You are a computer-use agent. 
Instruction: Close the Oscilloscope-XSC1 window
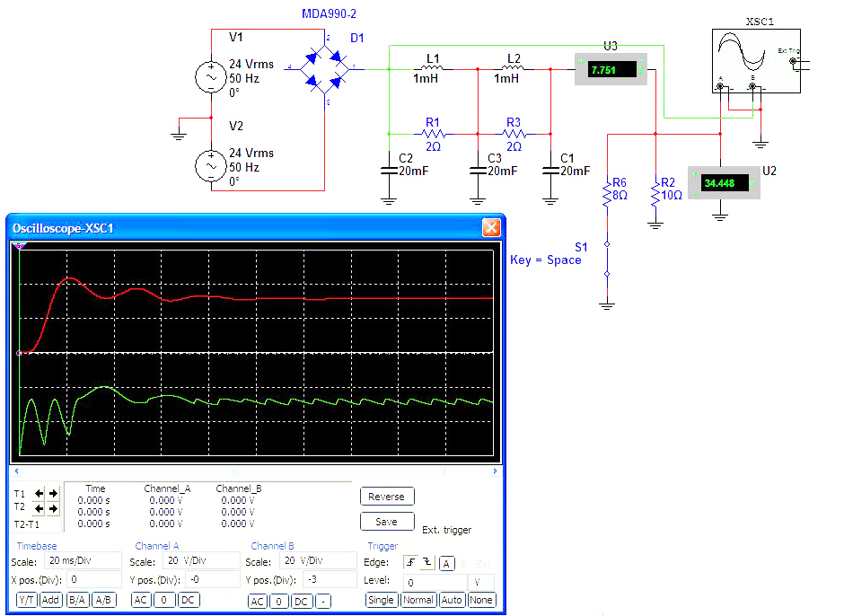pyautogui.click(x=491, y=227)
